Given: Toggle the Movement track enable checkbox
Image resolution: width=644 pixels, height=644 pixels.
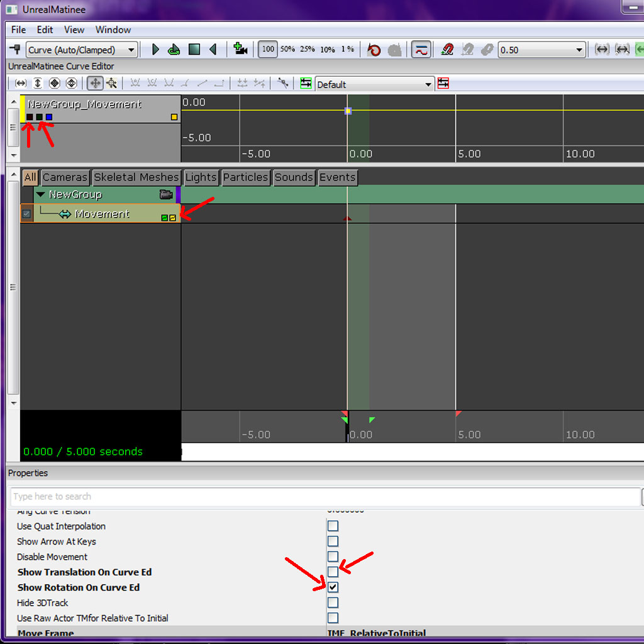Looking at the screenshot, I should (x=26, y=214).
